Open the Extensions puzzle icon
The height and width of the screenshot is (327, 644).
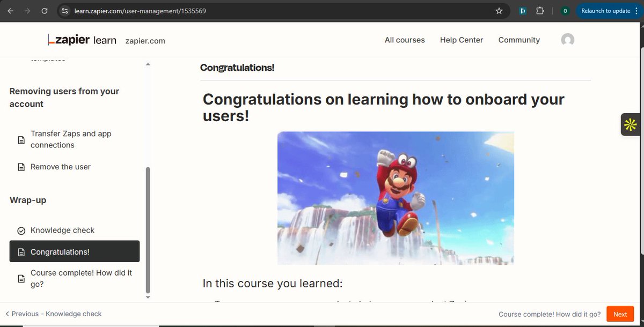pyautogui.click(x=540, y=11)
